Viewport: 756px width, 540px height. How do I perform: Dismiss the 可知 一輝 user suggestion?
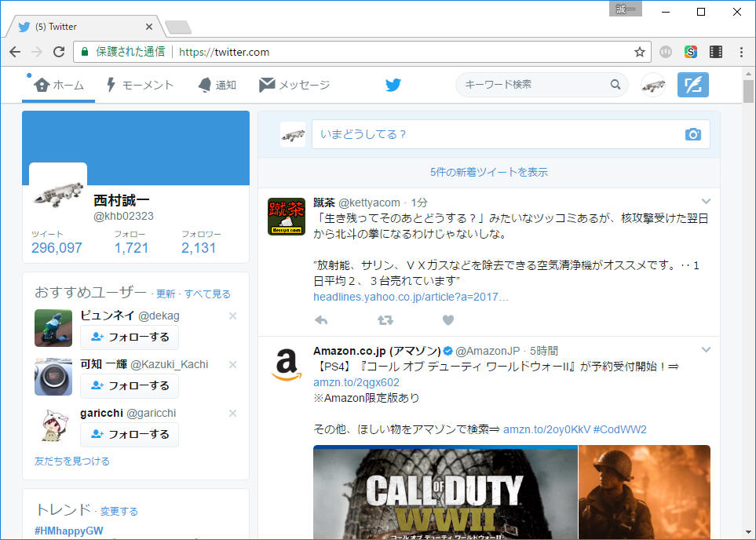tap(232, 364)
